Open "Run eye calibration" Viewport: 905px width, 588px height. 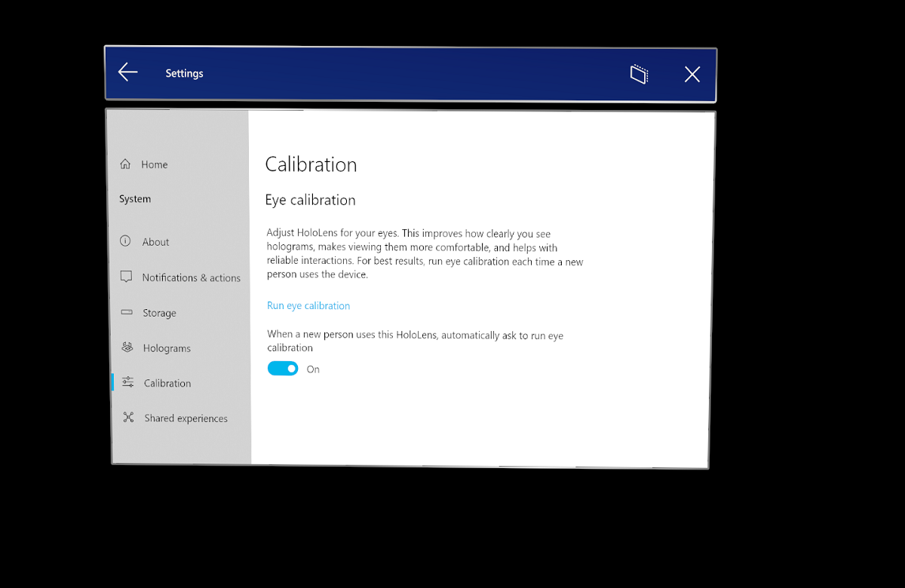308,305
